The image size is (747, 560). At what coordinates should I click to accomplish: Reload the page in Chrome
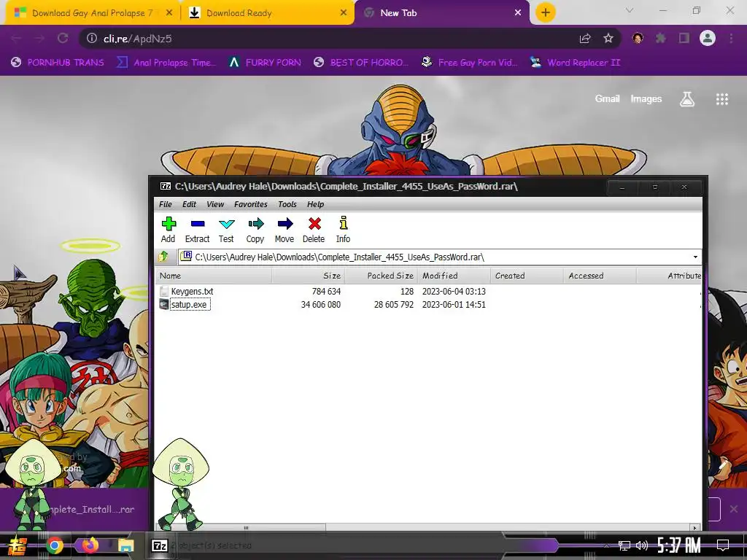pos(63,39)
